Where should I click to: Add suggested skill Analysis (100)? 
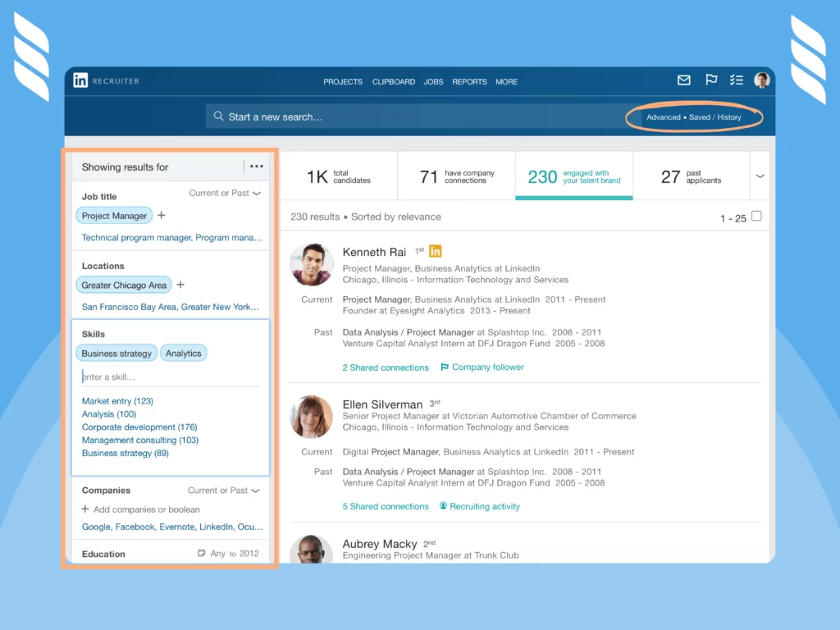point(109,413)
